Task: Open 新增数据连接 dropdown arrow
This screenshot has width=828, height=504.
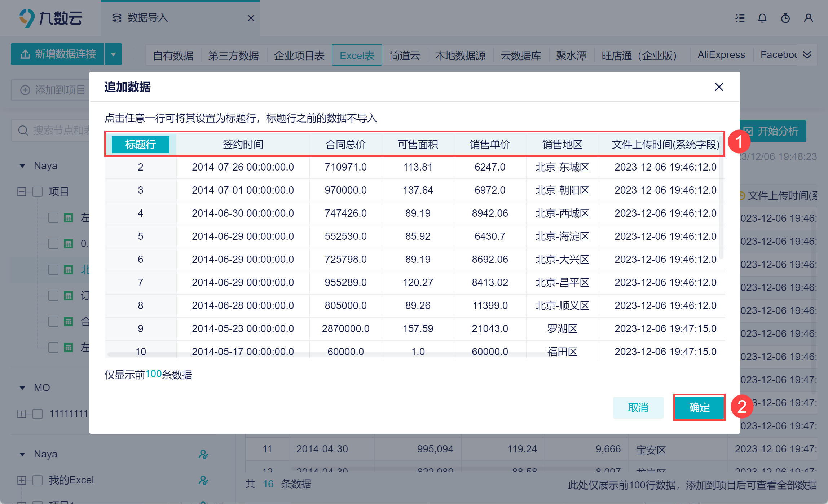Action: pos(113,54)
